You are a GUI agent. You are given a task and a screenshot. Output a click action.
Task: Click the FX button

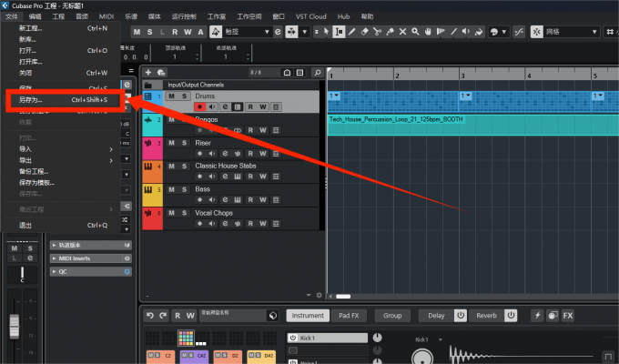tap(568, 316)
